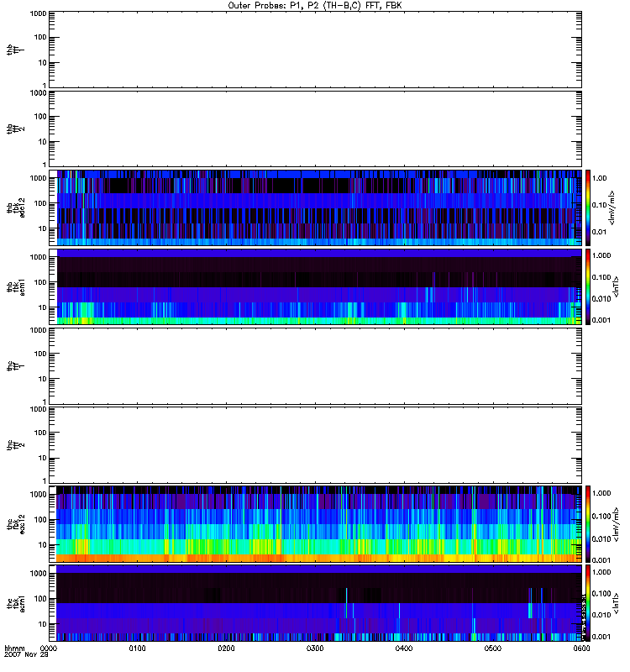Viewport: 630px width, 672px height.
Task: Click the "thb fff 1" panel label
Action: point(15,50)
